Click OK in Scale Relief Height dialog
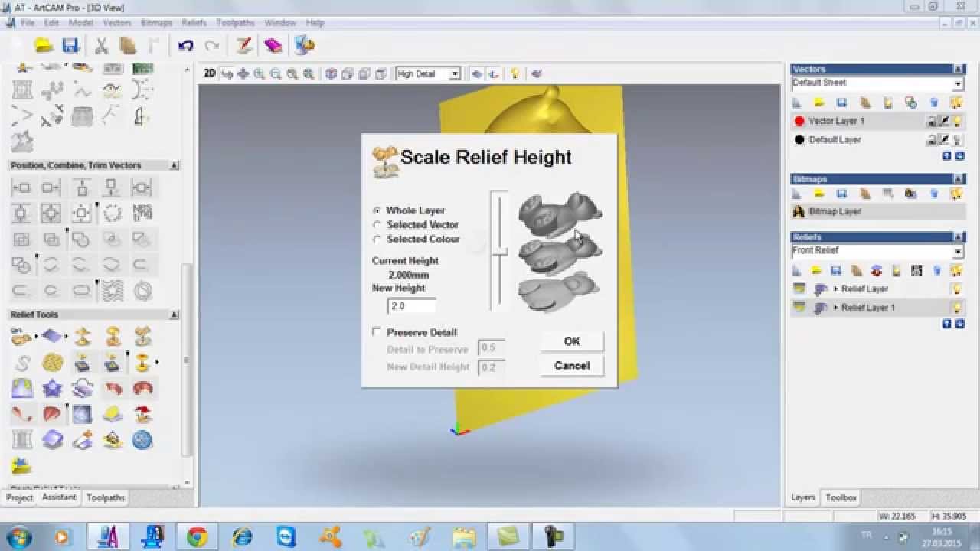Viewport: 980px width, 551px height. tap(572, 341)
